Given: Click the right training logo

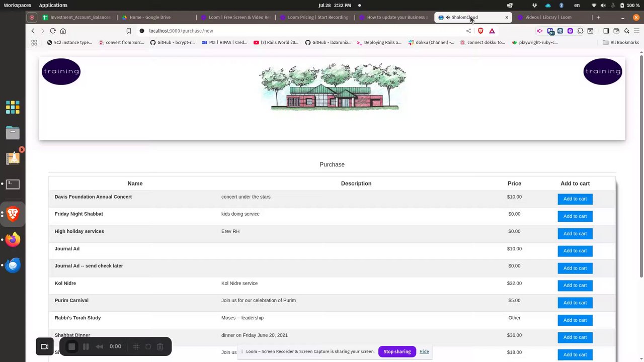Looking at the screenshot, I should tap(603, 71).
